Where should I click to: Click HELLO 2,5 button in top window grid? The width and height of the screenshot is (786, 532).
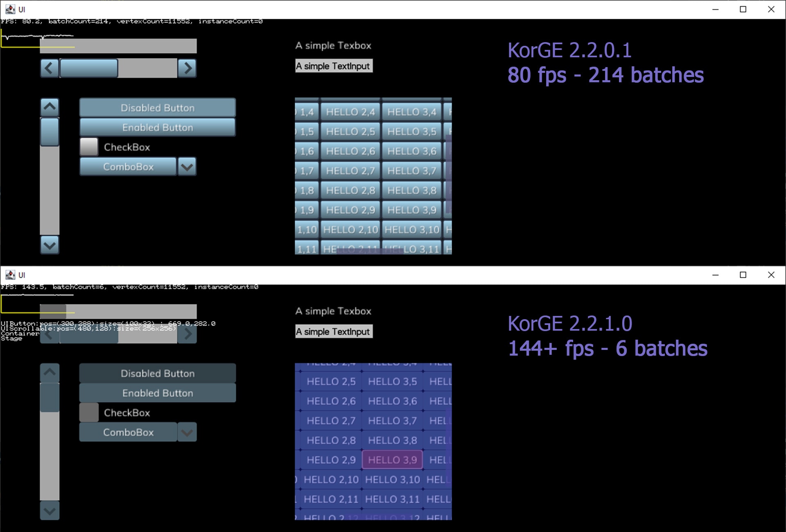point(350,131)
